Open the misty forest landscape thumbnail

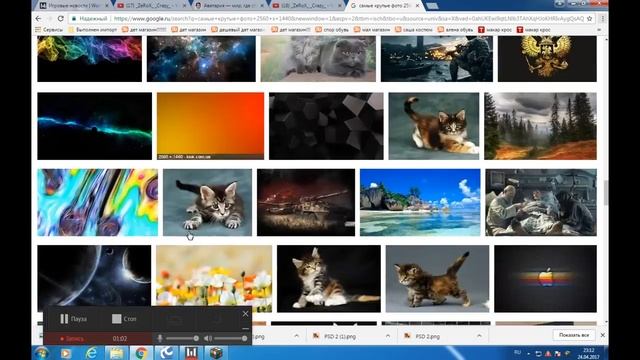(x=540, y=126)
